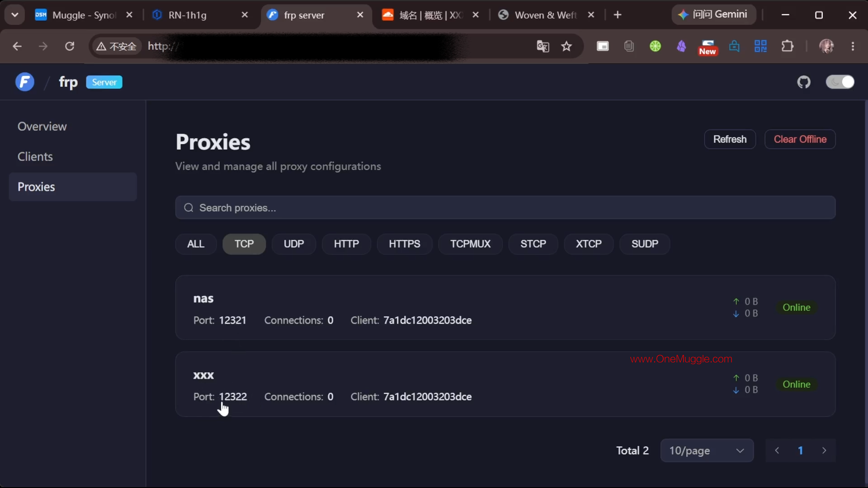The image size is (868, 488).
Task: Go to next page chevron
Action: pyautogui.click(x=824, y=450)
